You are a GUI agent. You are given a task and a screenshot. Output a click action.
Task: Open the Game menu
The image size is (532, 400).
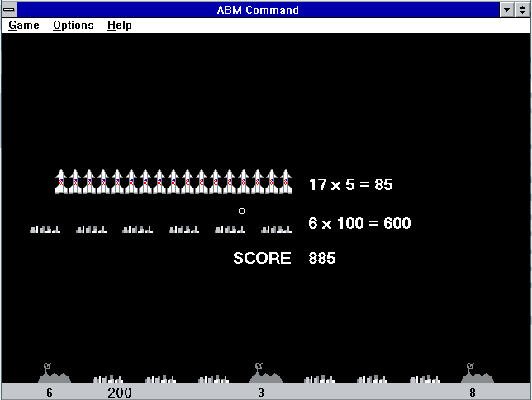[24, 25]
